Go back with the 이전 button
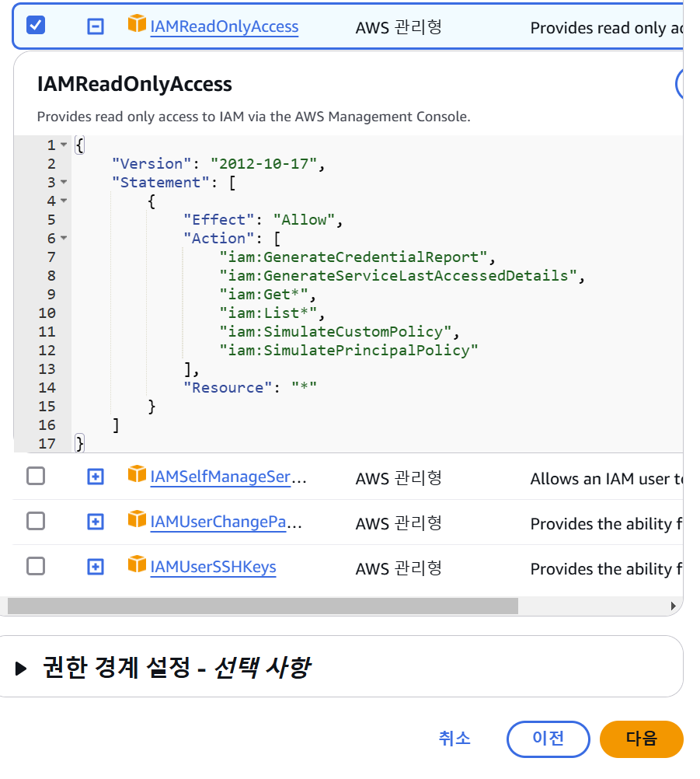The width and height of the screenshot is (700, 779). [548, 739]
